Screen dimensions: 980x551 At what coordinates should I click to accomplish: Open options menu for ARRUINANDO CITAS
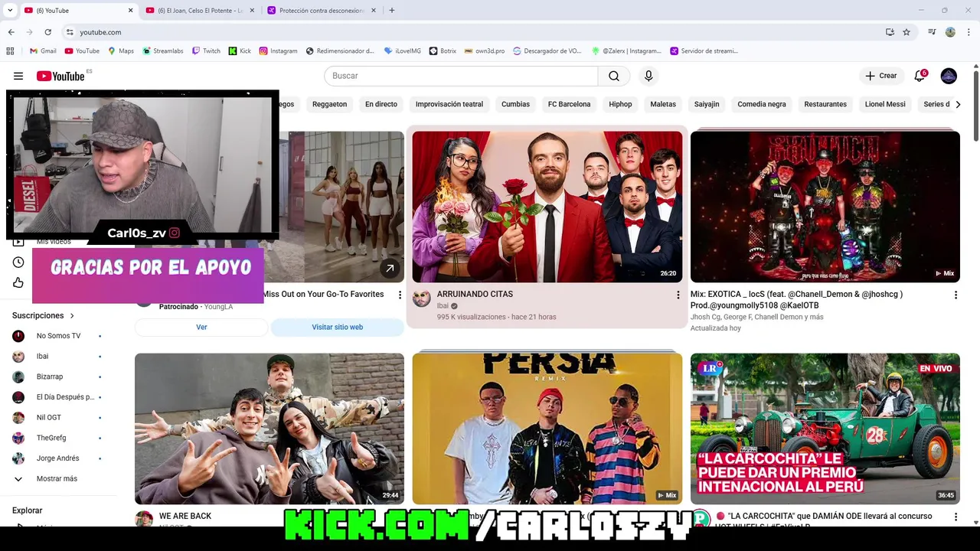[x=678, y=295]
